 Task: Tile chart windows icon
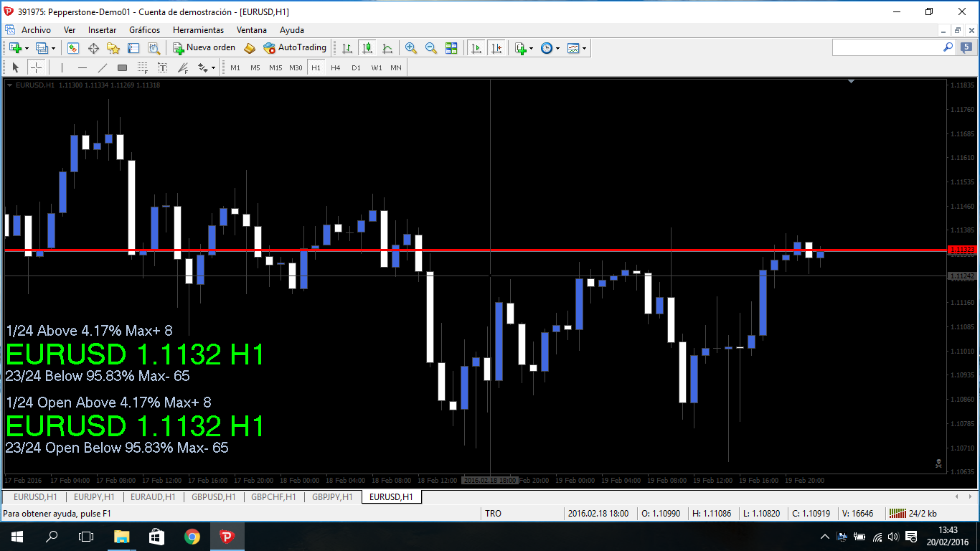(x=451, y=48)
